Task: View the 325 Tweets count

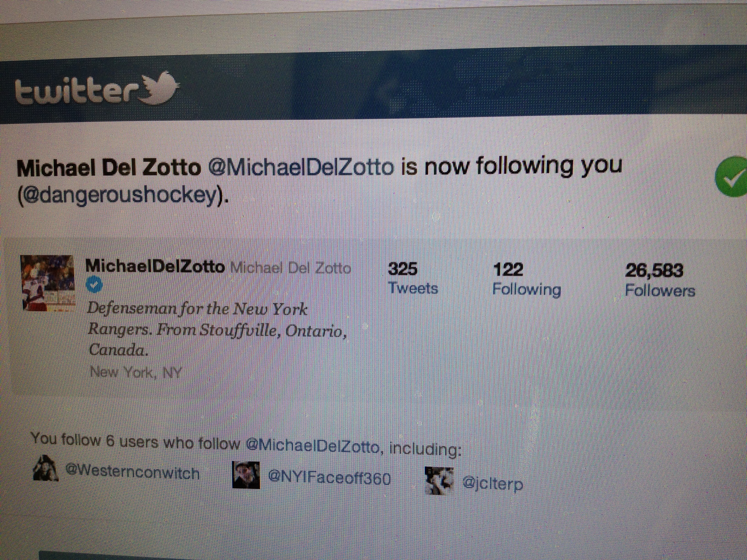Action: (413, 278)
